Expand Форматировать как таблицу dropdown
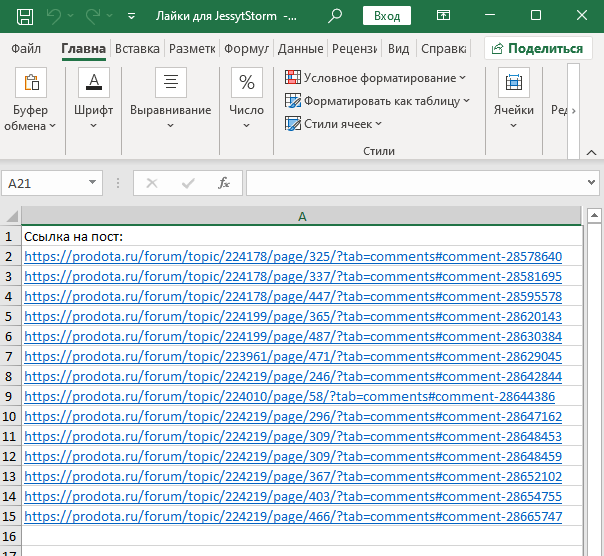The width and height of the screenshot is (604, 556). pyautogui.click(x=378, y=101)
